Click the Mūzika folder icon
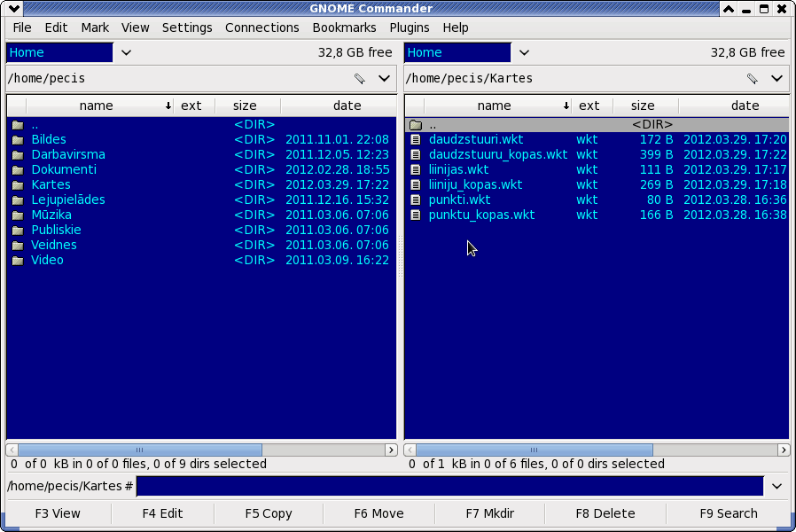The width and height of the screenshot is (796, 532). pyautogui.click(x=18, y=215)
